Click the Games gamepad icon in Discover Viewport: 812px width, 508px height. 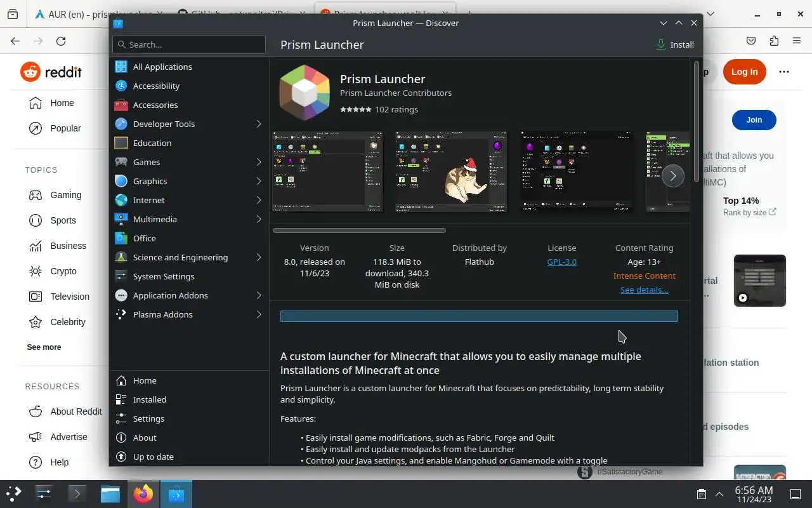[x=121, y=162]
